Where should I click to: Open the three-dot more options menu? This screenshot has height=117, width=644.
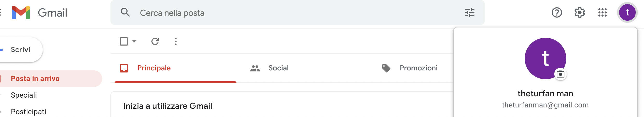[x=176, y=41]
